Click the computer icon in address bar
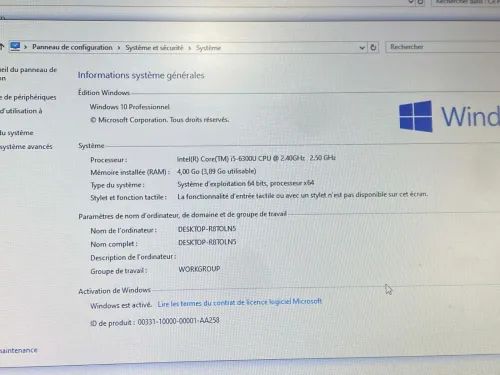Screen dimensions: 500x375 15,46
